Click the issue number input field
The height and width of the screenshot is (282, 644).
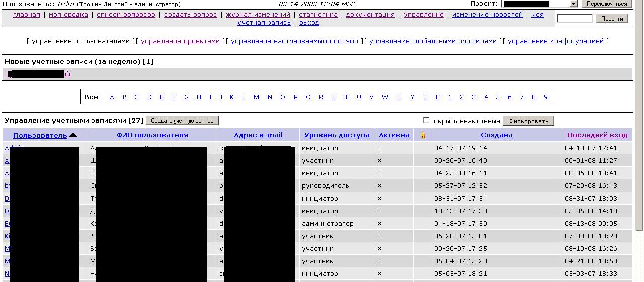tap(575, 19)
